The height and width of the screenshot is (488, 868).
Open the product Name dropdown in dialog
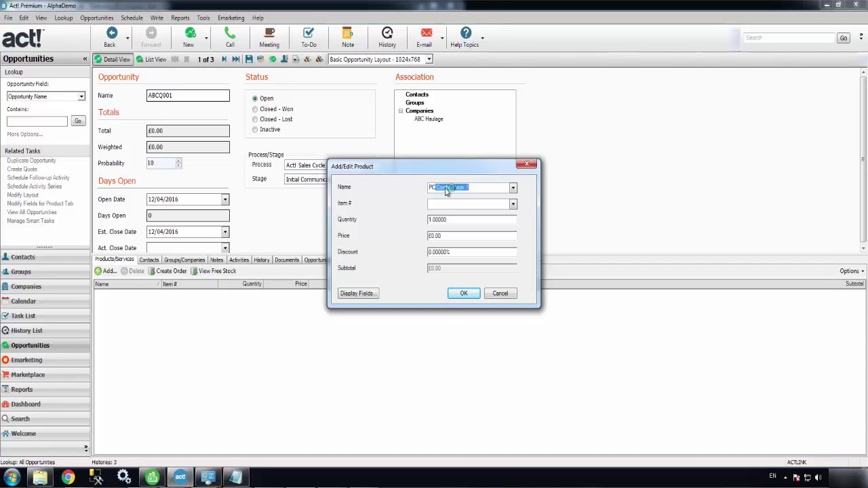513,188
